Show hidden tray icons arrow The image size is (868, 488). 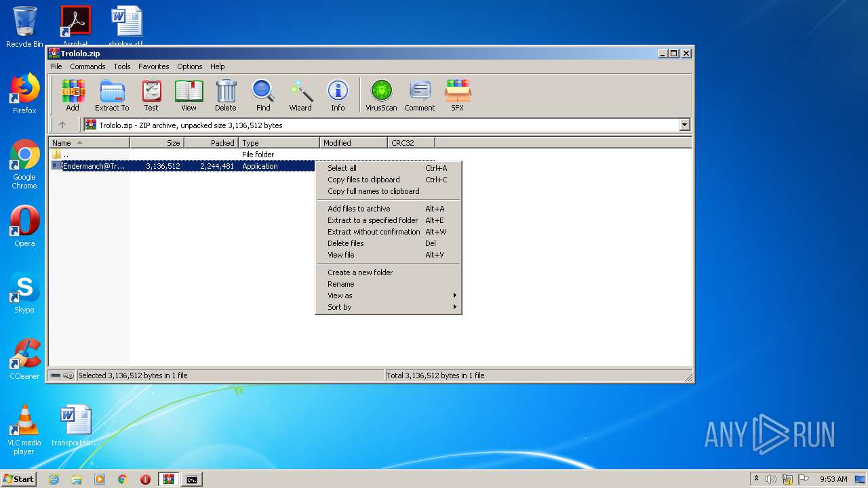point(756,479)
